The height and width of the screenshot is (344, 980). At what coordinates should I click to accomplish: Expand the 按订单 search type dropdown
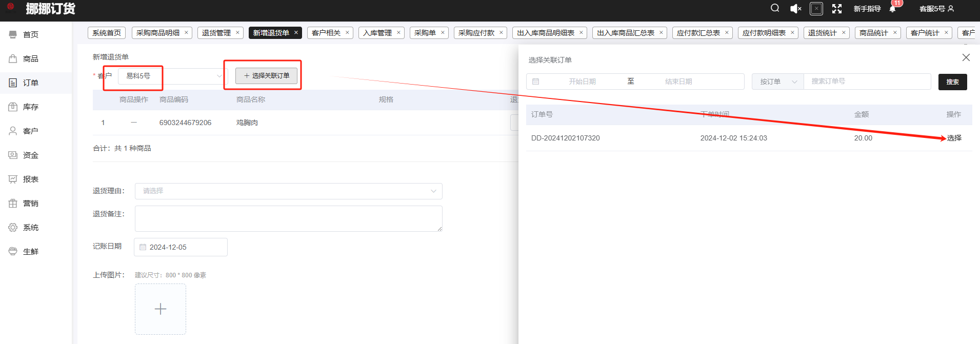point(777,82)
